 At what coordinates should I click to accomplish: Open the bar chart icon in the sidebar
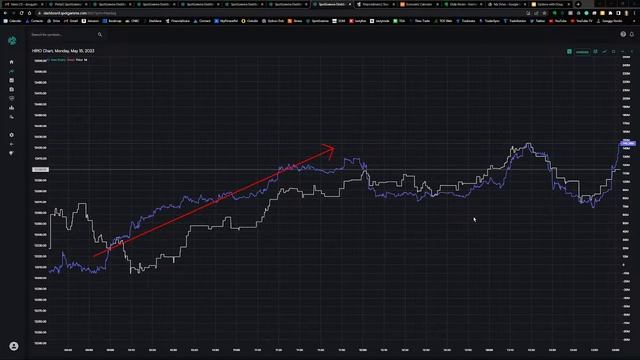(11, 108)
